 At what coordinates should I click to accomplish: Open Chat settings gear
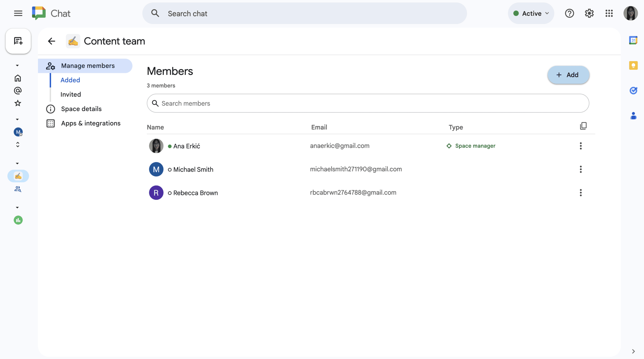point(589,13)
